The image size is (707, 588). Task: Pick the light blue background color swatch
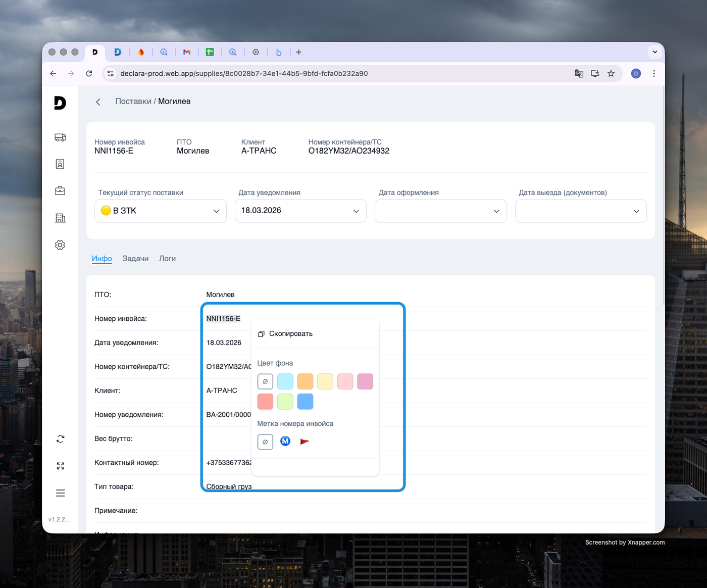pyautogui.click(x=285, y=381)
